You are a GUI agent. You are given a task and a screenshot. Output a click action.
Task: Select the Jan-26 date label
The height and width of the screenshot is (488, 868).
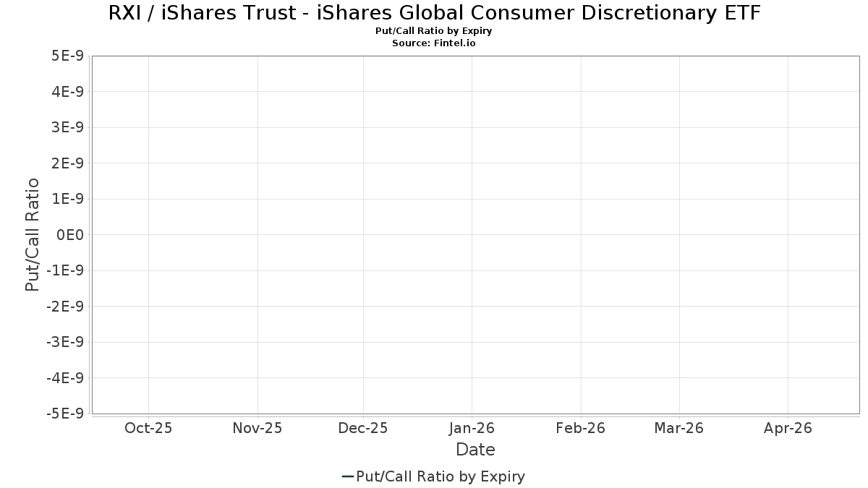coord(472,428)
